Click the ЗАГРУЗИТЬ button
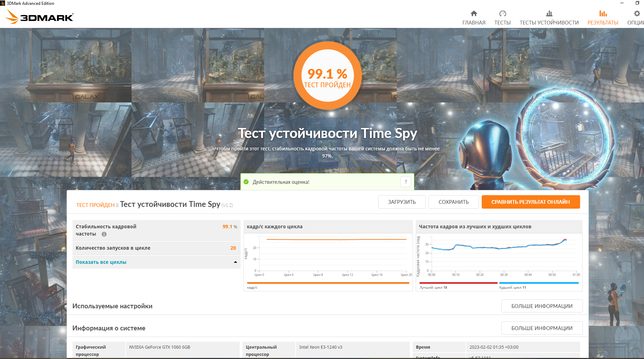The width and height of the screenshot is (644, 359). point(402,202)
